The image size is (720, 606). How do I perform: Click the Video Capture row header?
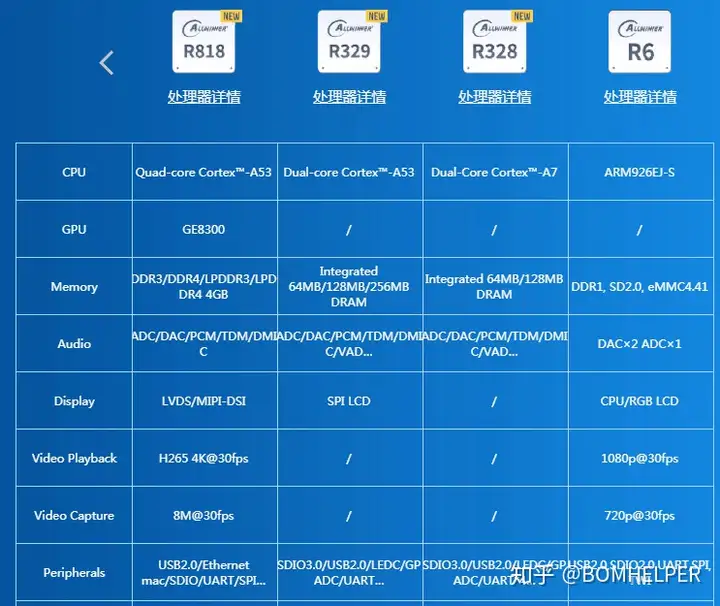74,515
